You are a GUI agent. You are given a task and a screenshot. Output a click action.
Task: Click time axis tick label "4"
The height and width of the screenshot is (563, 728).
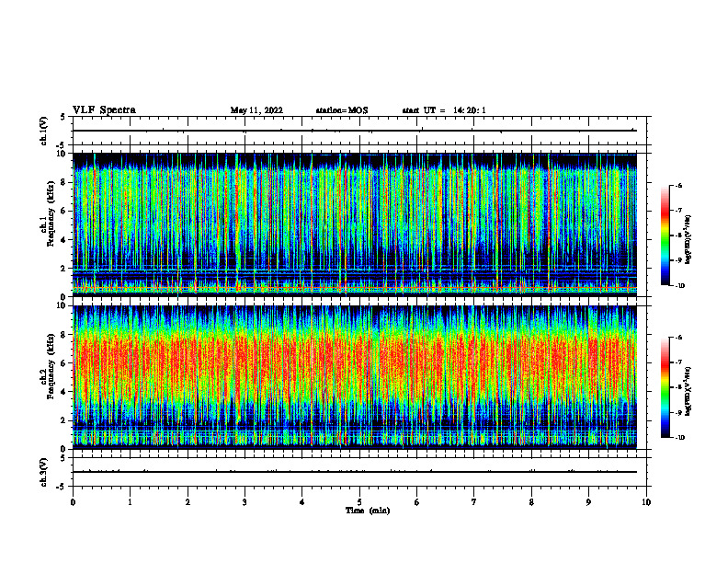[302, 502]
